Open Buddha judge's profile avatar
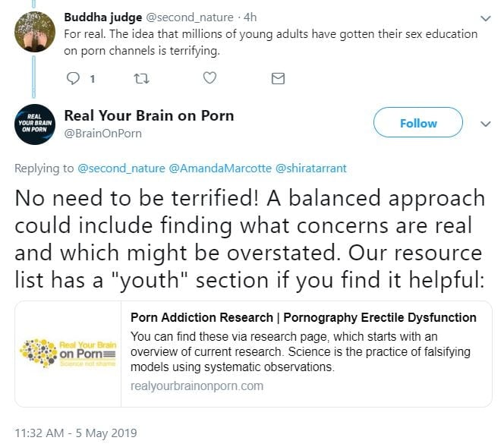The height and width of the screenshot is (447, 504). (x=35, y=31)
